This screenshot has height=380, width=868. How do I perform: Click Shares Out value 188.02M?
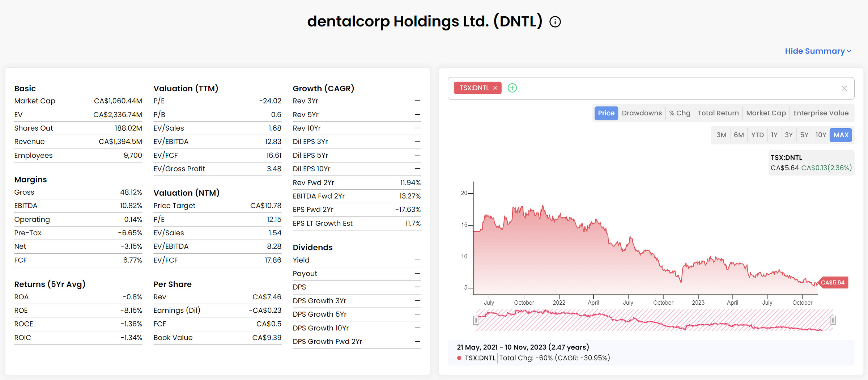pyautogui.click(x=128, y=128)
